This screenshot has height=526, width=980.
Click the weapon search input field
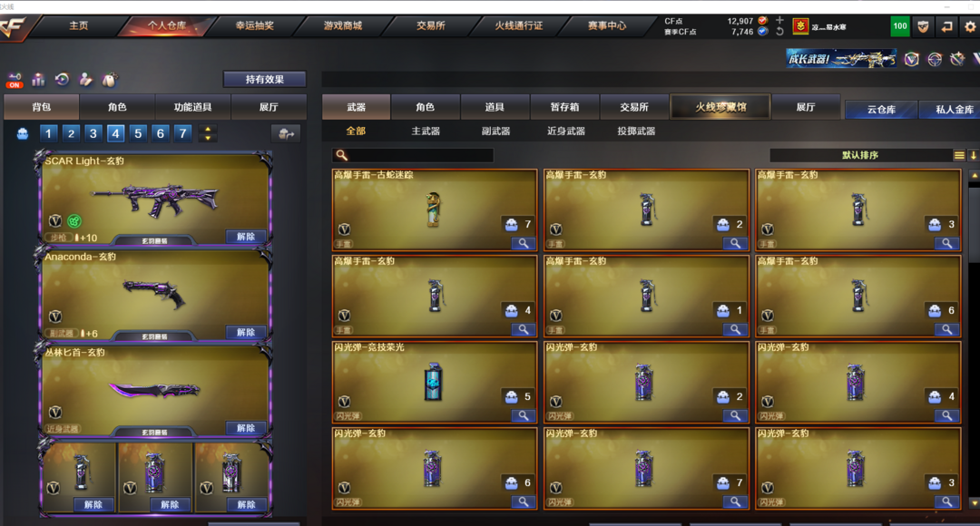[x=413, y=155]
